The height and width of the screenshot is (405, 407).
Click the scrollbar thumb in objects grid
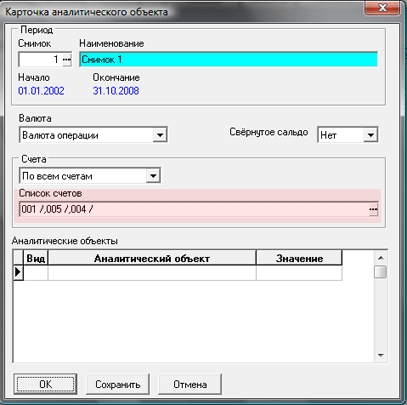(x=381, y=271)
